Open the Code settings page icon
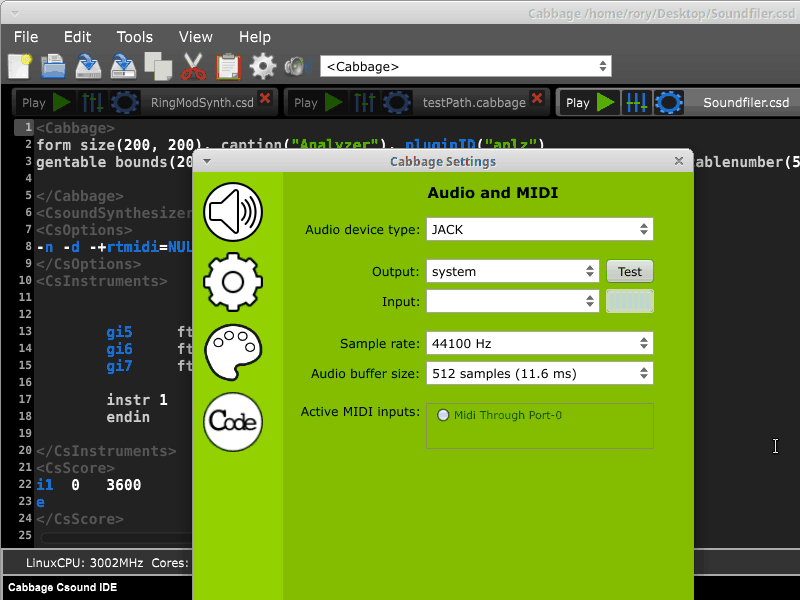 click(x=232, y=422)
